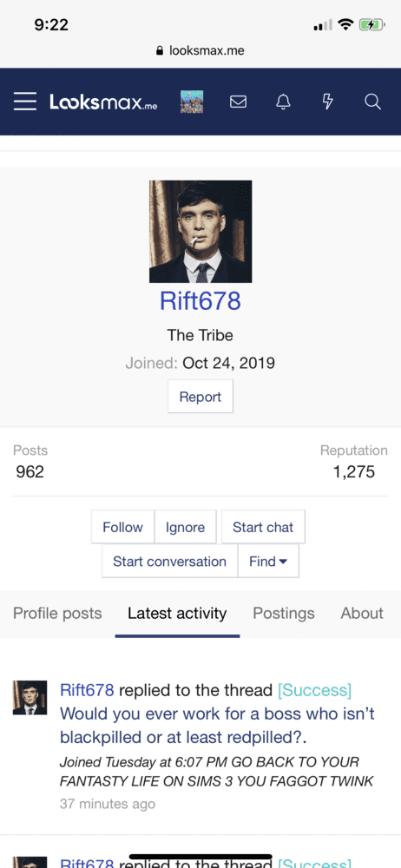Expand the Find dropdown
Viewport: 401px width, 868px height.
pyautogui.click(x=268, y=562)
